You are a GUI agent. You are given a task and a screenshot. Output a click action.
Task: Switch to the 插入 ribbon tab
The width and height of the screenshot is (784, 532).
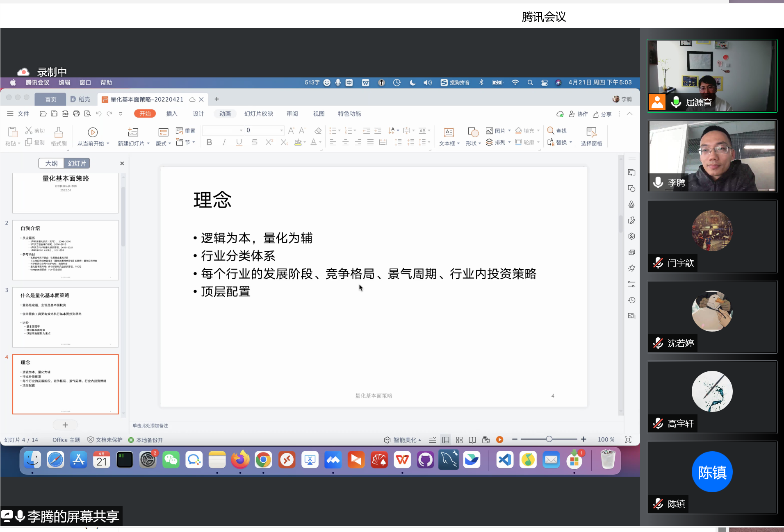click(171, 114)
